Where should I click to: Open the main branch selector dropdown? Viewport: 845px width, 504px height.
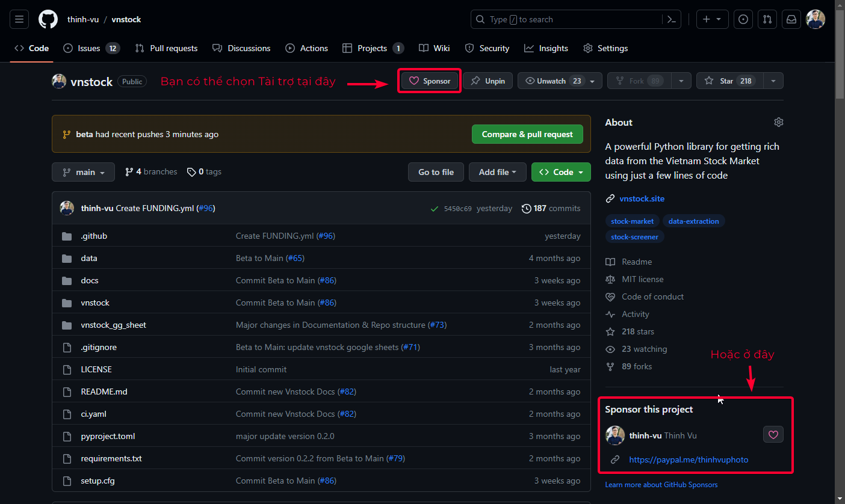(x=83, y=172)
